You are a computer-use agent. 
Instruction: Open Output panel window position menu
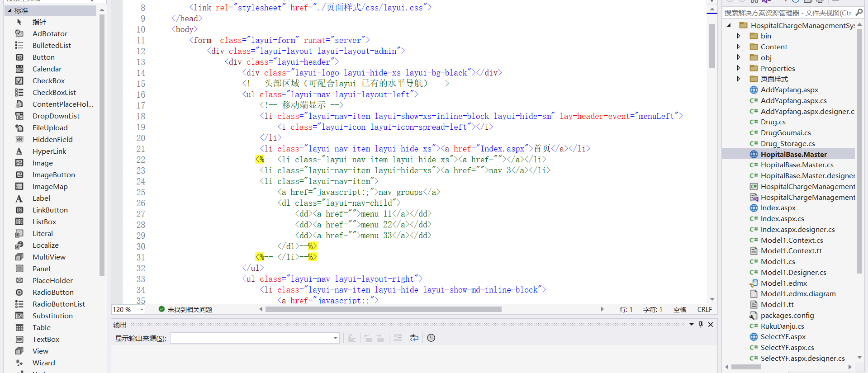click(x=692, y=325)
